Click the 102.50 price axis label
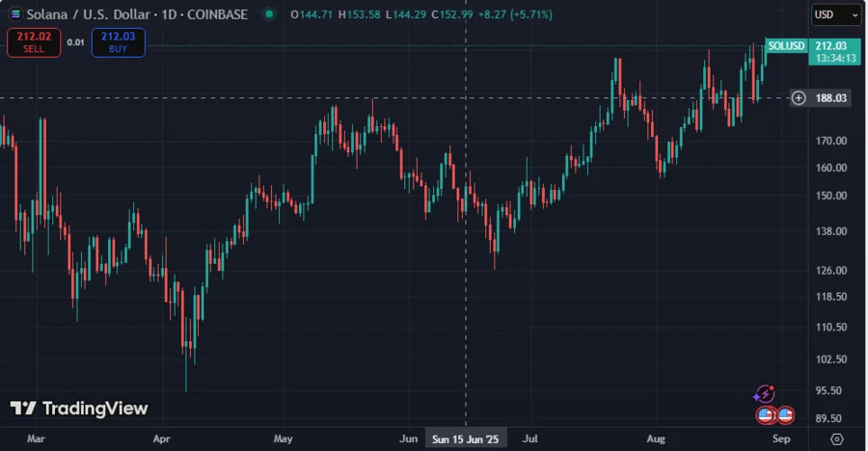 tap(831, 359)
